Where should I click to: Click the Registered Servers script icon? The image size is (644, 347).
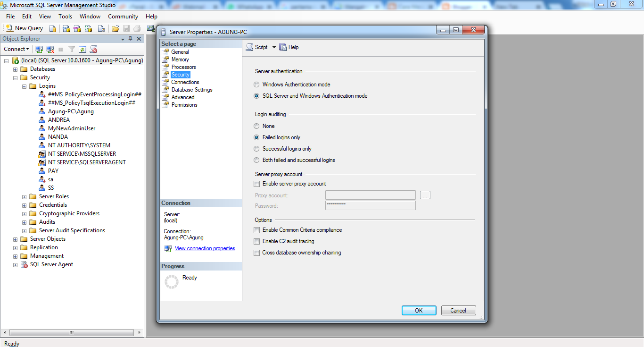[x=93, y=49]
